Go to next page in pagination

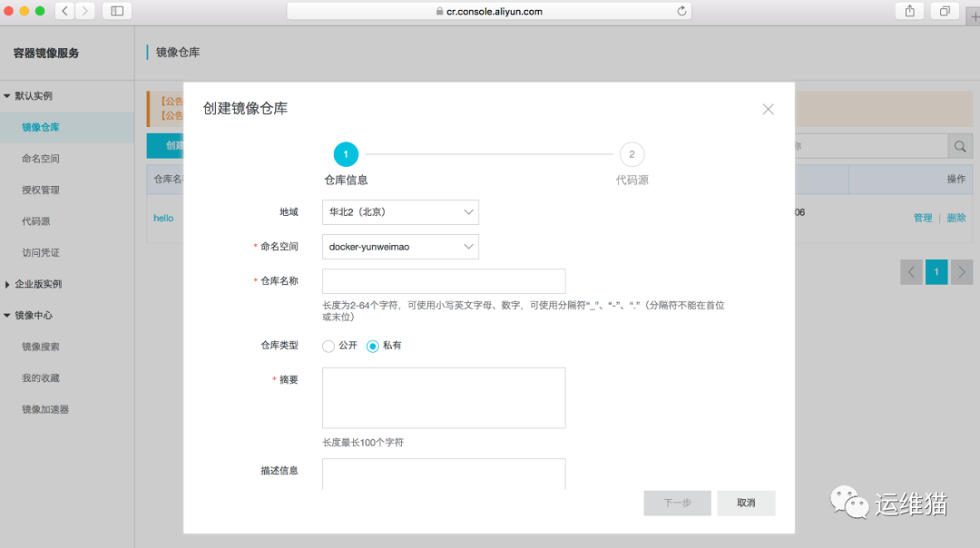pos(962,272)
